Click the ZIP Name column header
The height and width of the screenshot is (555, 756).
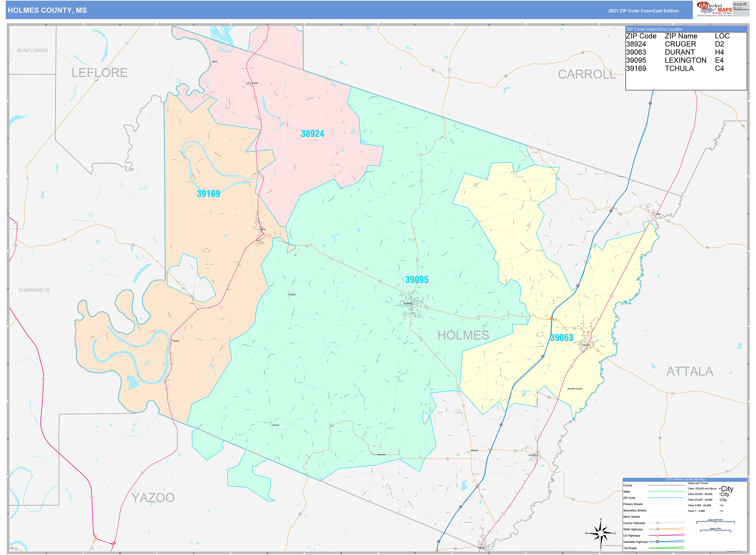tap(681, 36)
